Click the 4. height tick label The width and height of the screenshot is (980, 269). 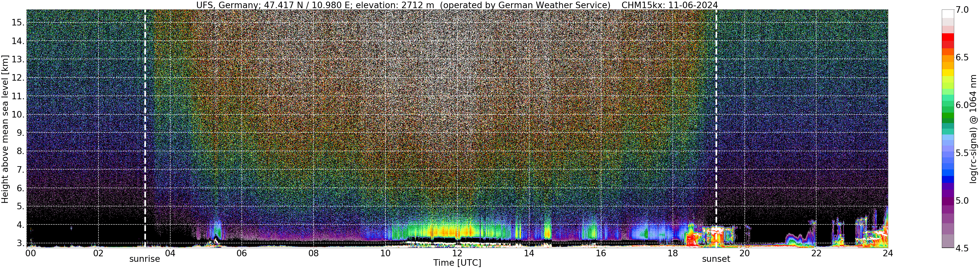20,225
